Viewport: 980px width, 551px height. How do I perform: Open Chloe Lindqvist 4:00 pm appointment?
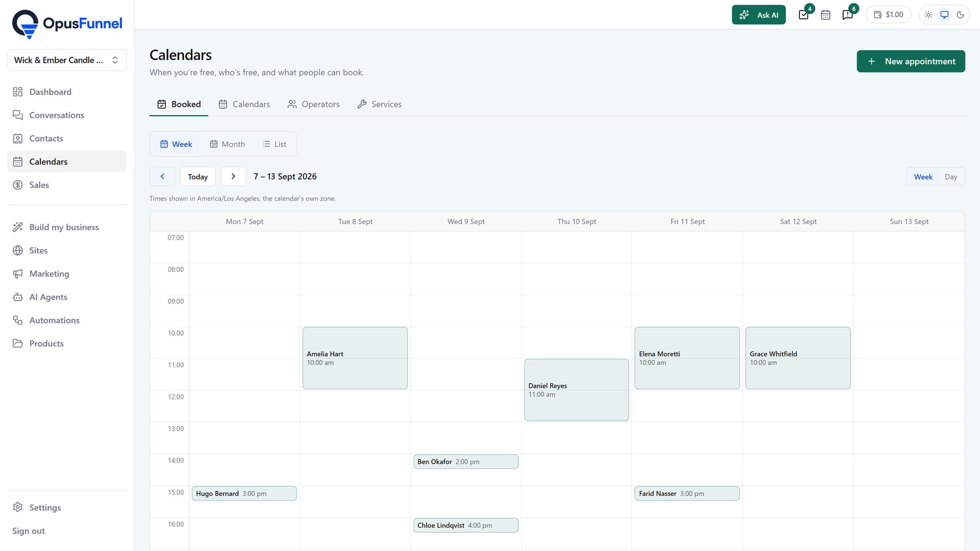pos(466,525)
